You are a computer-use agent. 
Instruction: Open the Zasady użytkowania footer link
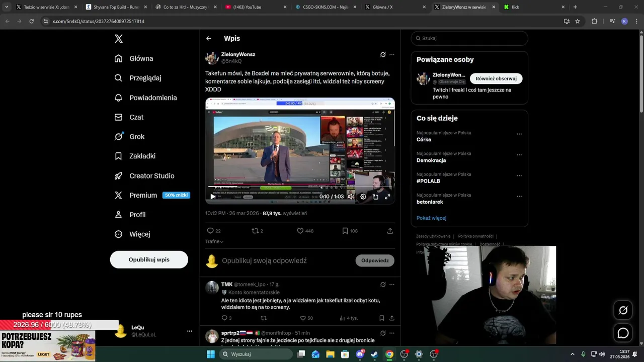coord(433,236)
